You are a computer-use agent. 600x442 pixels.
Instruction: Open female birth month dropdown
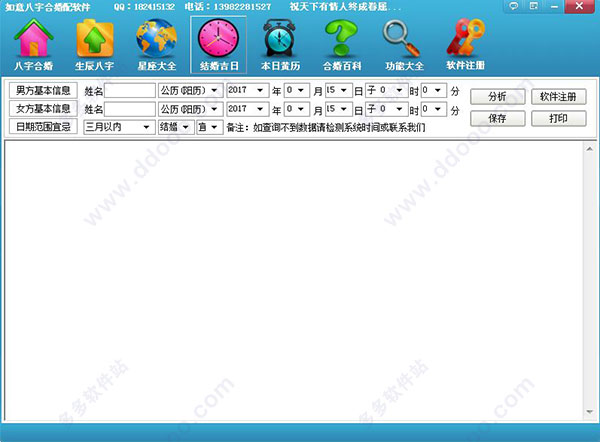297,109
